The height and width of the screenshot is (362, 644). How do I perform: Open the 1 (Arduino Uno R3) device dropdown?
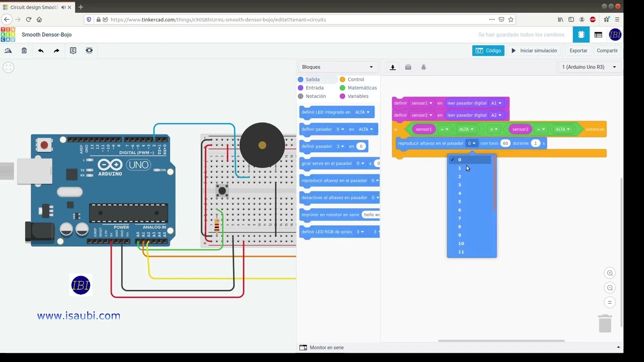click(x=589, y=67)
